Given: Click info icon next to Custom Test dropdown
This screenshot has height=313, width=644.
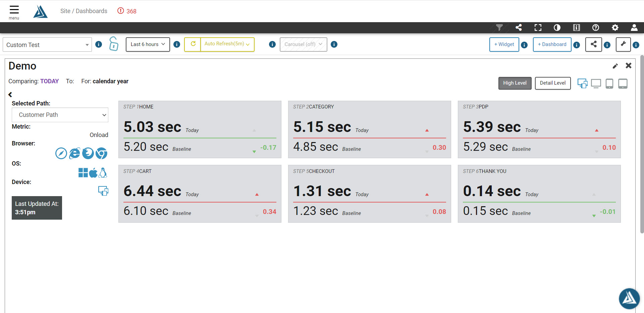Looking at the screenshot, I should [99, 44].
